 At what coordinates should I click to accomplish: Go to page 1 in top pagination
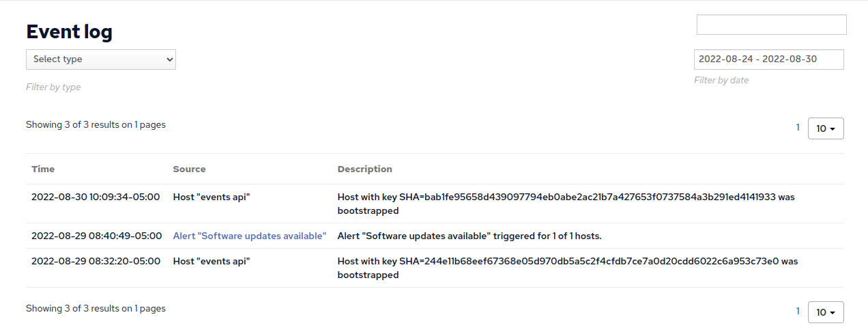[798, 127]
